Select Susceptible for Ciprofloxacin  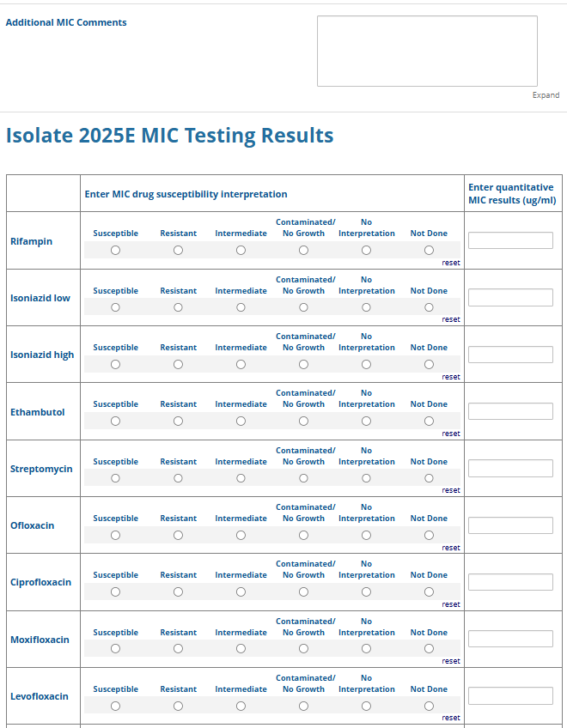115,592
